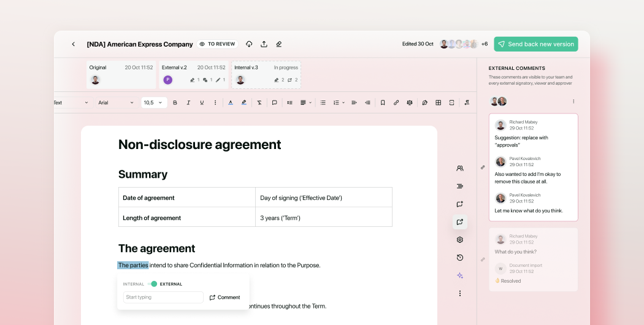Click the smart field icon before table icon

[x=424, y=103]
